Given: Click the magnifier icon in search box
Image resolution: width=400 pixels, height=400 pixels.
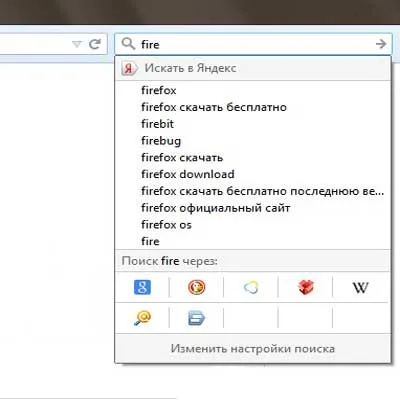Looking at the screenshot, I should [128, 44].
